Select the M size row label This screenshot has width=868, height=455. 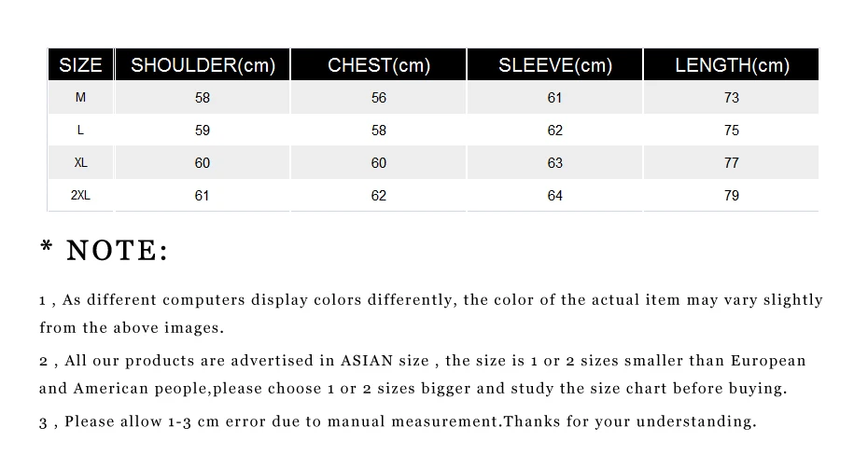coord(80,97)
